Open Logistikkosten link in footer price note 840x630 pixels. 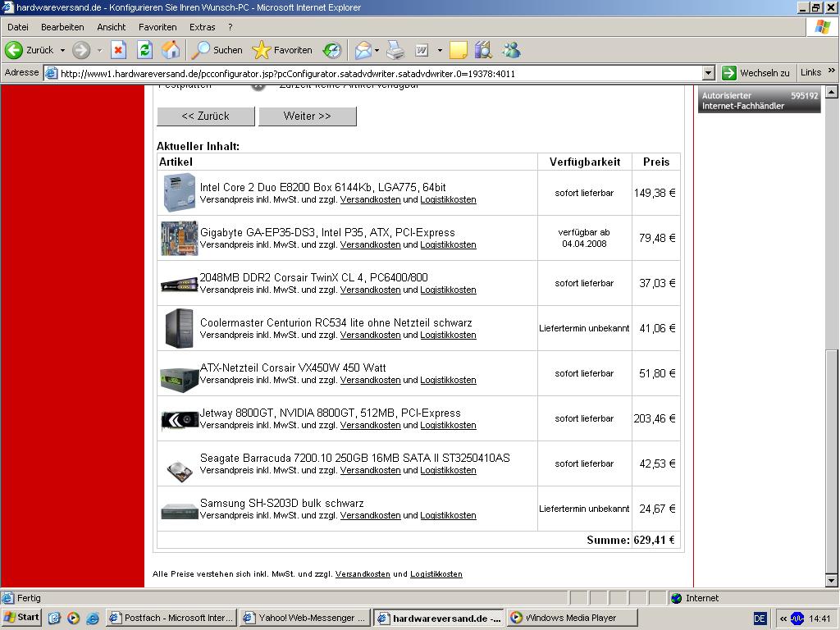(436, 573)
